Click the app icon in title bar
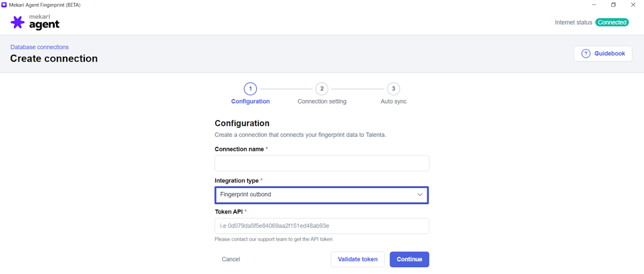Viewport: 644px width, 274px height. [4, 5]
